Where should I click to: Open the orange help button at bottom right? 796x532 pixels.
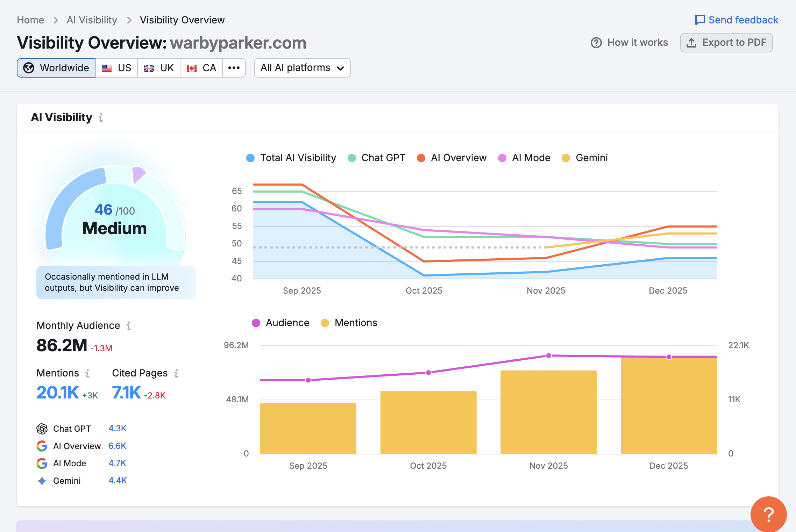pyautogui.click(x=768, y=514)
